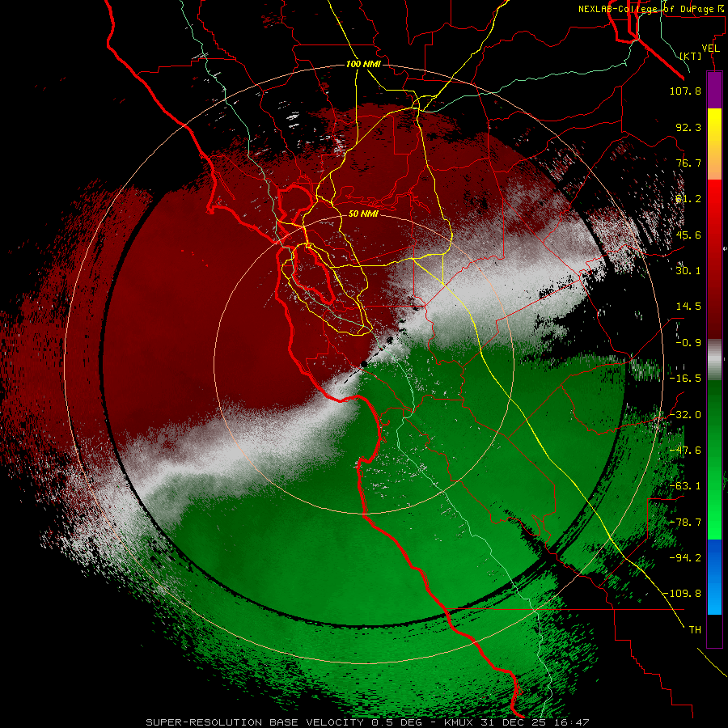Click the -78.7 velocity scale value
The width and height of the screenshot is (728, 728).
pos(685,523)
